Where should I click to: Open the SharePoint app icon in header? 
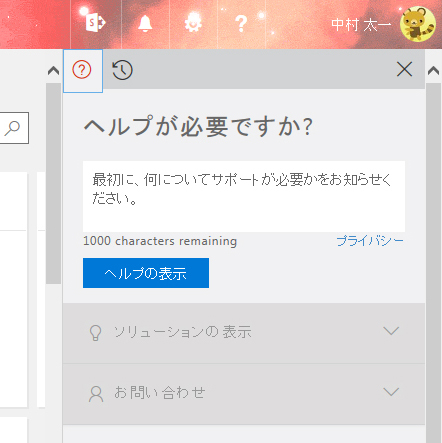click(x=95, y=23)
